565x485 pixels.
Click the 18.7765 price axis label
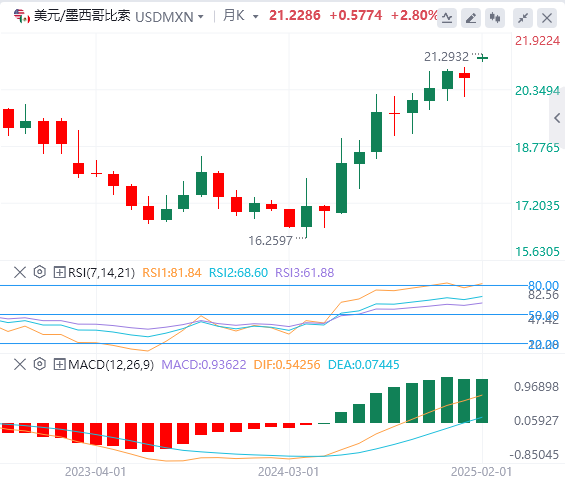pyautogui.click(x=538, y=148)
